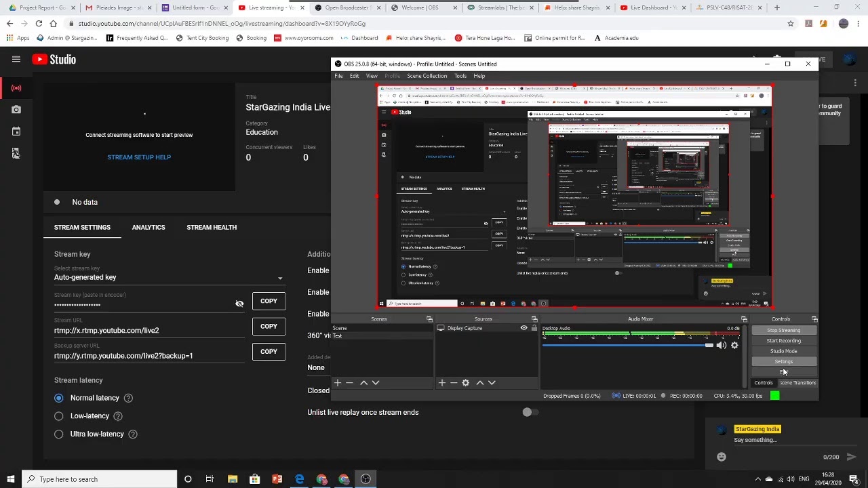Open the Webcam sidebar icon in Studio
This screenshot has width=868, height=488.
[x=16, y=109]
